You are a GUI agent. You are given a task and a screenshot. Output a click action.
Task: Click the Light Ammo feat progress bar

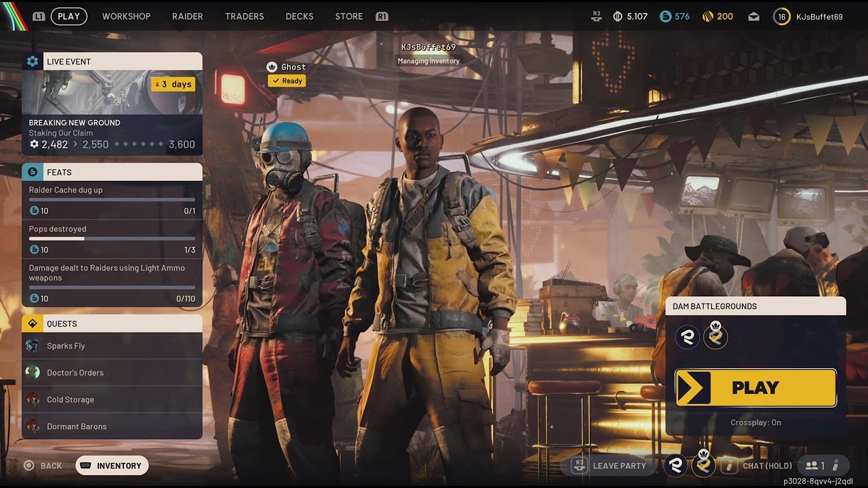[x=112, y=287]
